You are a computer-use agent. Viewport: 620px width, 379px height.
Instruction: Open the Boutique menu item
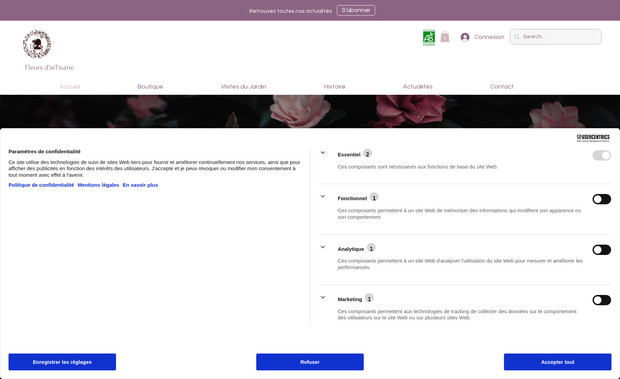tap(150, 87)
